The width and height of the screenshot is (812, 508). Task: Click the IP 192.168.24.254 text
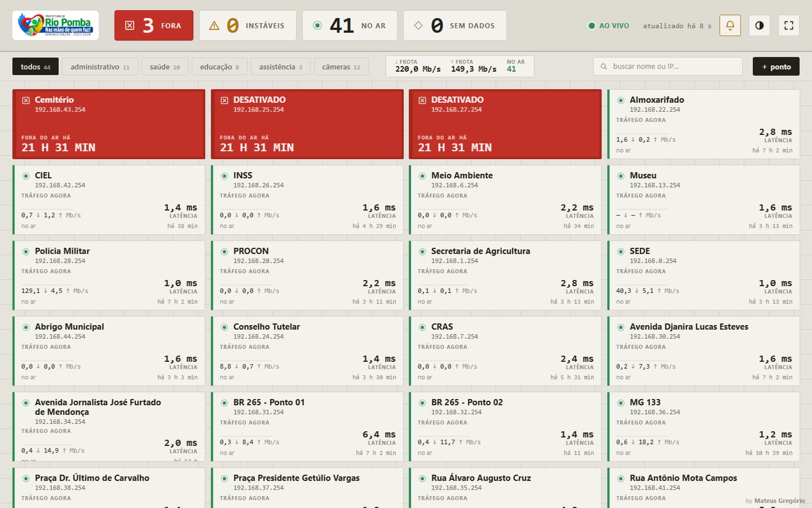click(259, 336)
